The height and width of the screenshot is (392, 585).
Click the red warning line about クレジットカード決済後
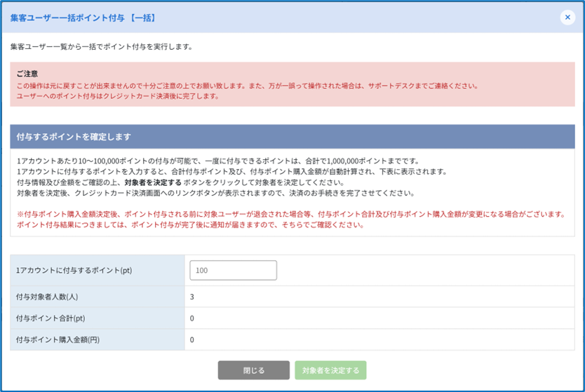(x=118, y=96)
